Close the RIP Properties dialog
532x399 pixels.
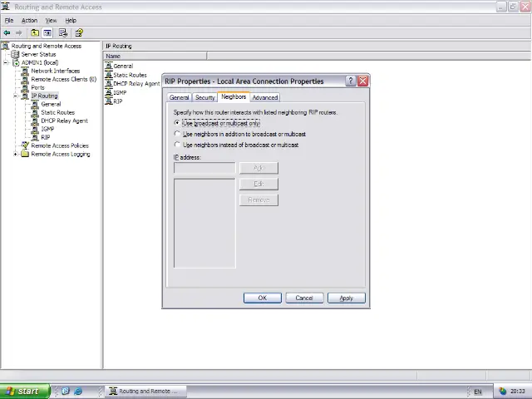point(362,81)
